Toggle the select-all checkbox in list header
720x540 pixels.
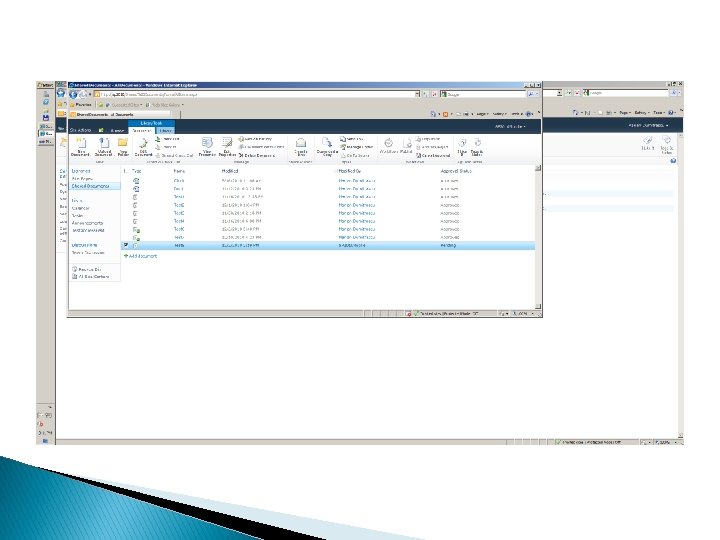(126, 171)
